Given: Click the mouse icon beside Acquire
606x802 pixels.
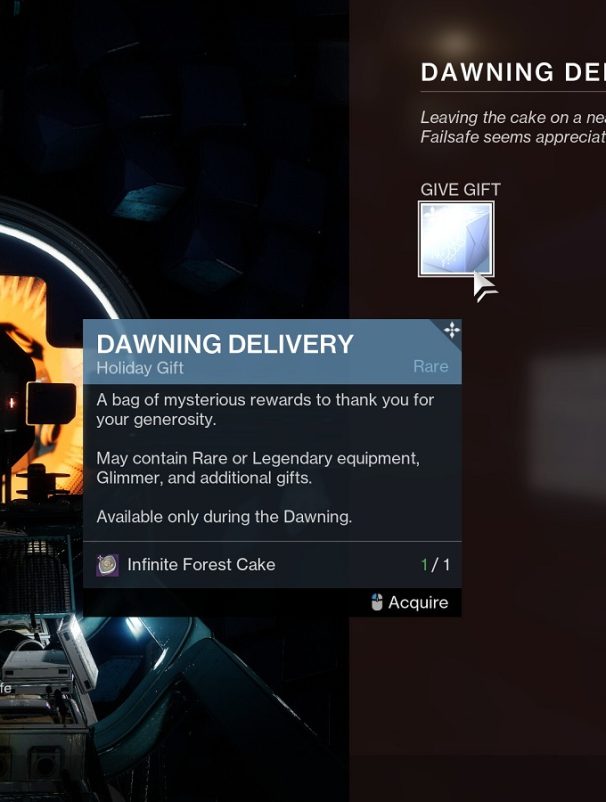Looking at the screenshot, I should pyautogui.click(x=377, y=603).
